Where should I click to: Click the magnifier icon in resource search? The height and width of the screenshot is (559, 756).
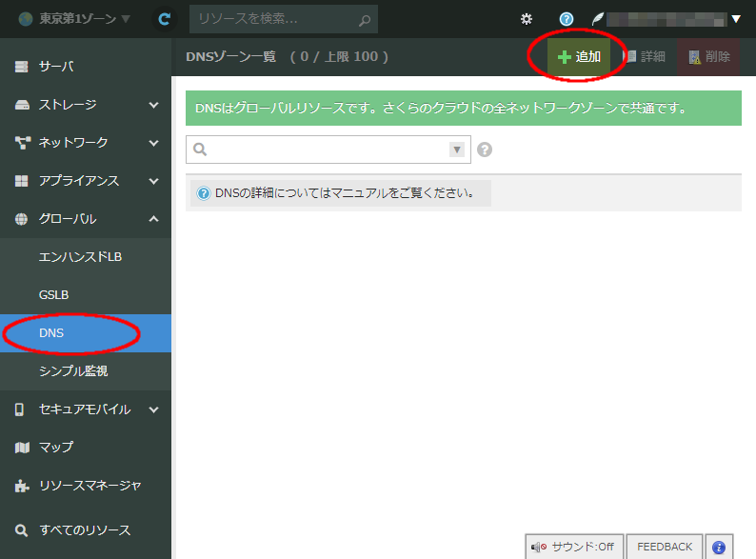364,19
